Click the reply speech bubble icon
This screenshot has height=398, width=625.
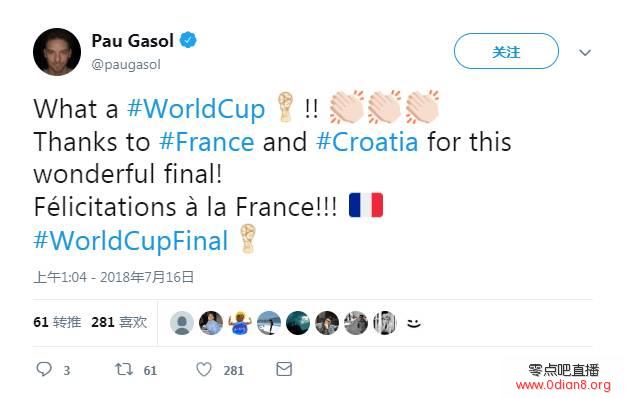tap(44, 369)
